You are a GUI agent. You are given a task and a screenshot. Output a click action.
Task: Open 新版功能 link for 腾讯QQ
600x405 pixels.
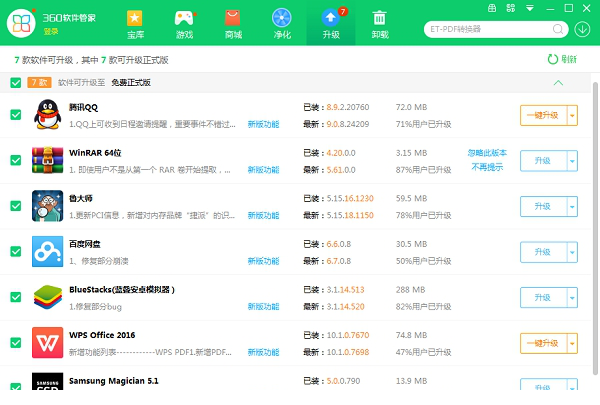[263, 124]
